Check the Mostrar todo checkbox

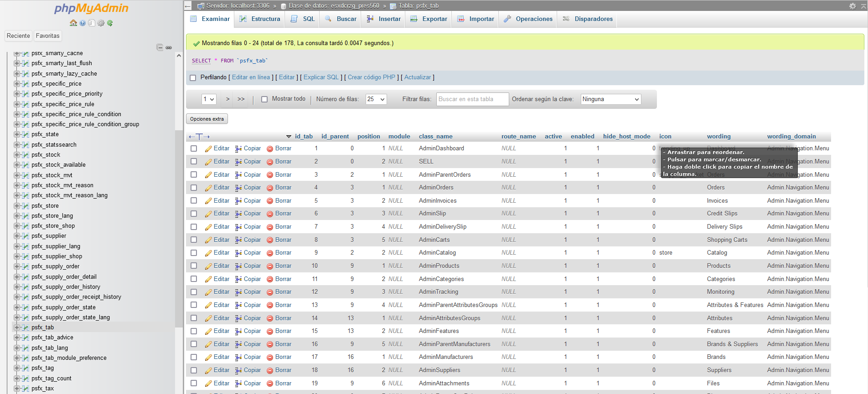(264, 99)
